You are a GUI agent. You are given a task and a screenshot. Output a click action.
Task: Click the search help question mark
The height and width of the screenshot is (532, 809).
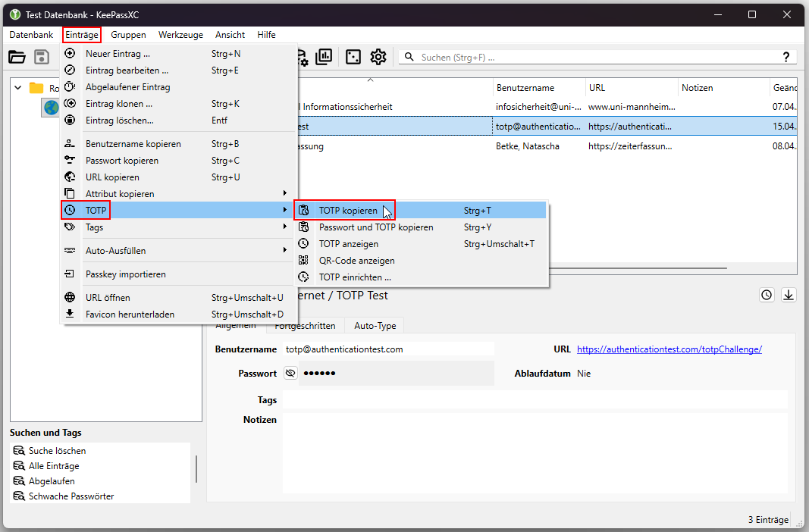tap(785, 58)
